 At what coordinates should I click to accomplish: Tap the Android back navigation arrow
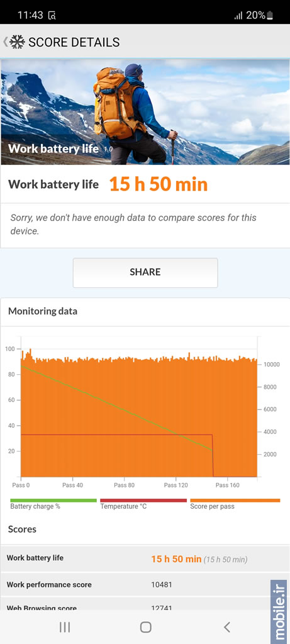(226, 627)
